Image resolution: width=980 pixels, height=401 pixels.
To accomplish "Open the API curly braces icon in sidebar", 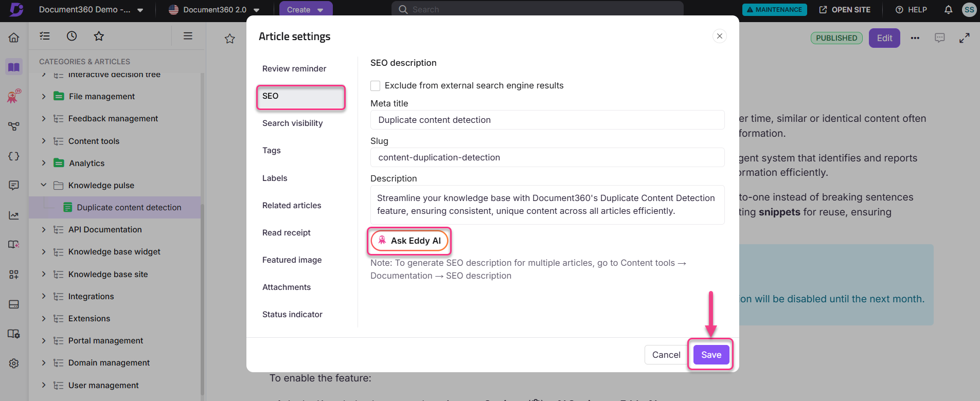I will pyautogui.click(x=14, y=156).
